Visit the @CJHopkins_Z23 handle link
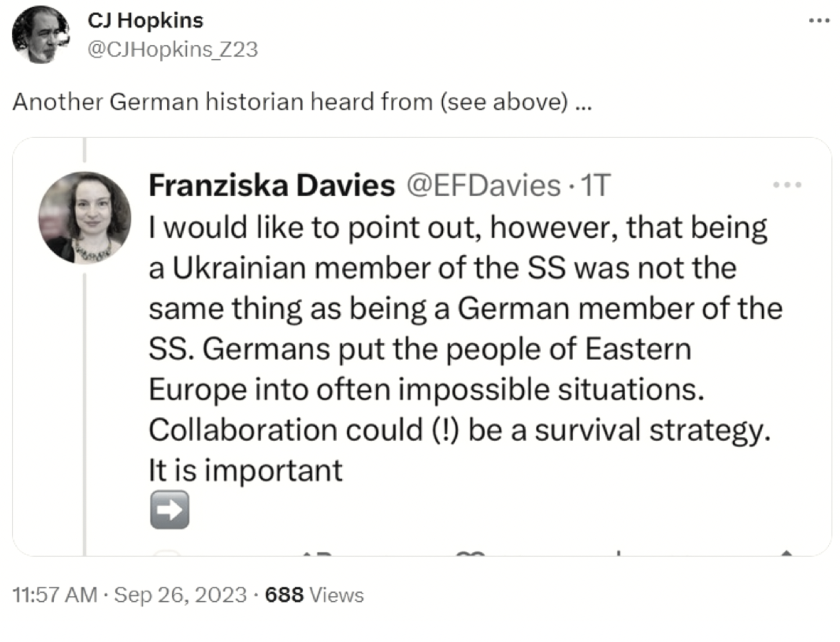 point(172,50)
